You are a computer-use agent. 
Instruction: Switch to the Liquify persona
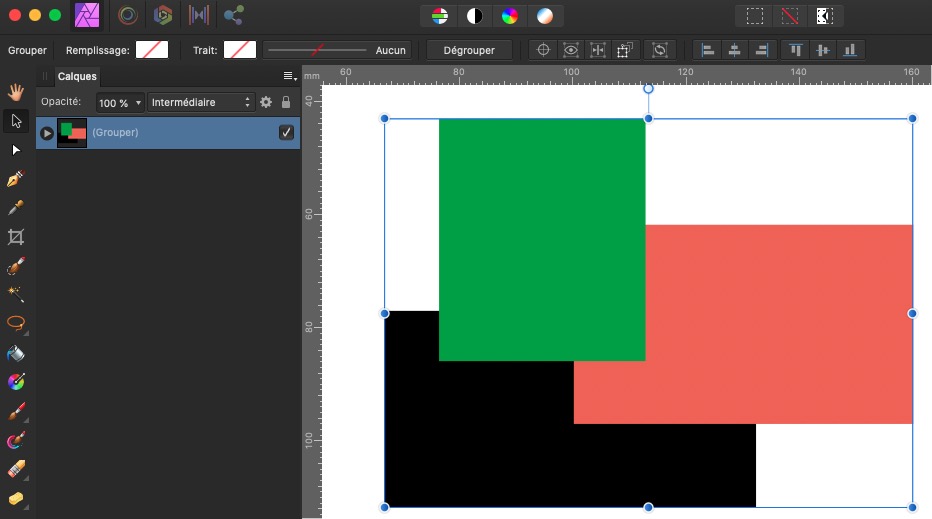coord(127,15)
